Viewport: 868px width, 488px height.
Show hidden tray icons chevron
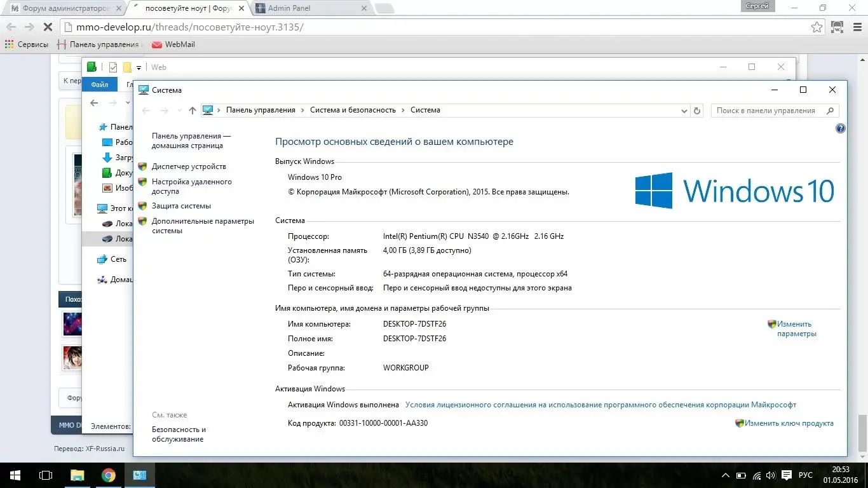(726, 475)
